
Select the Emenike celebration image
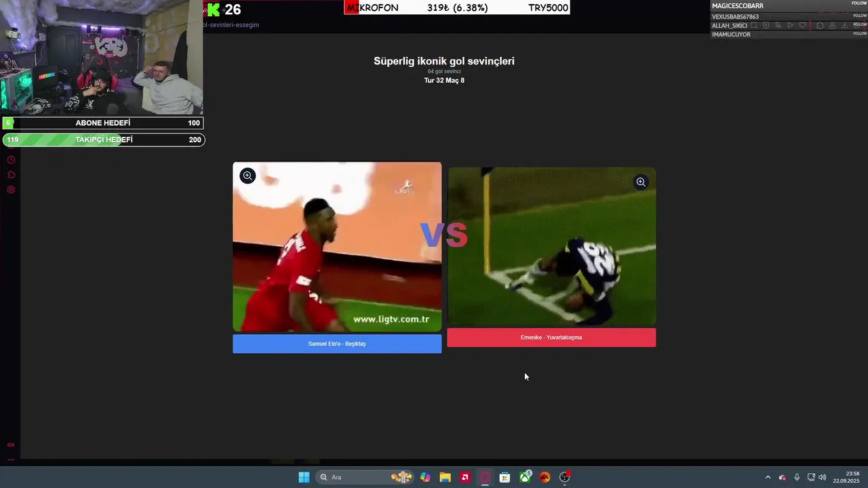coord(551,247)
